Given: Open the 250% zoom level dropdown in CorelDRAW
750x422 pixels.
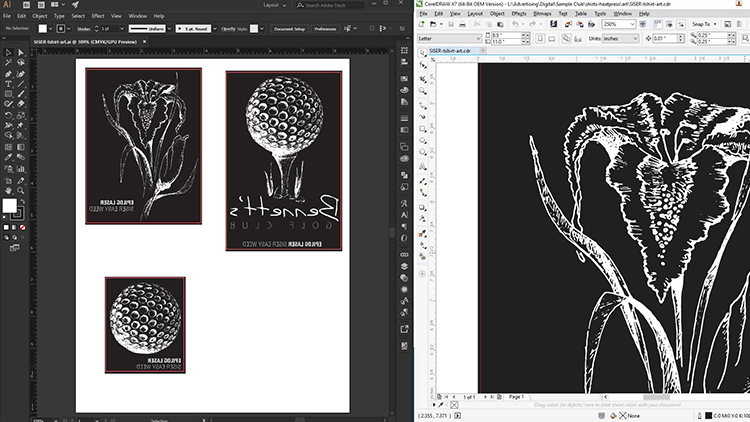Looking at the screenshot, I should (632, 24).
